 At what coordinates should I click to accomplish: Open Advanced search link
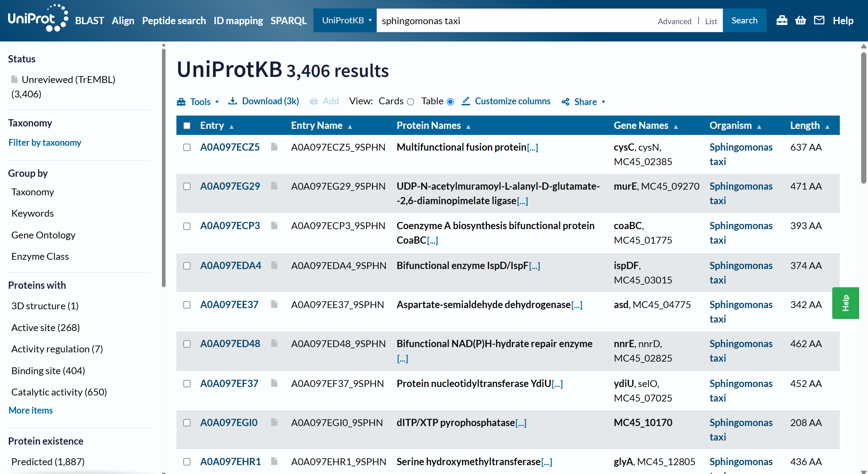(674, 21)
